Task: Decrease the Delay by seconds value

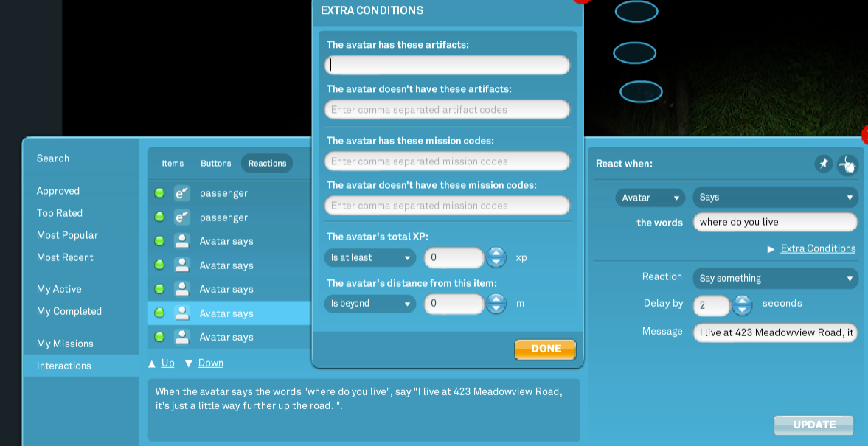Action: (742, 310)
